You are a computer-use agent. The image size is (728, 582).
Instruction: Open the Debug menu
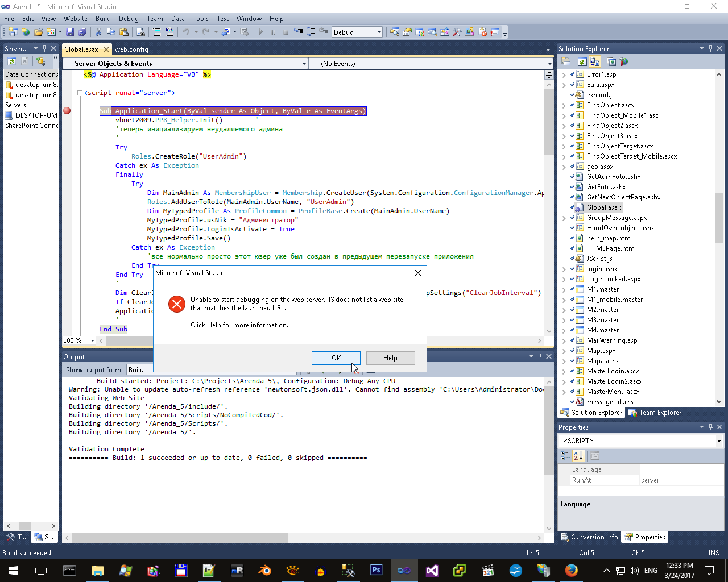pyautogui.click(x=129, y=19)
